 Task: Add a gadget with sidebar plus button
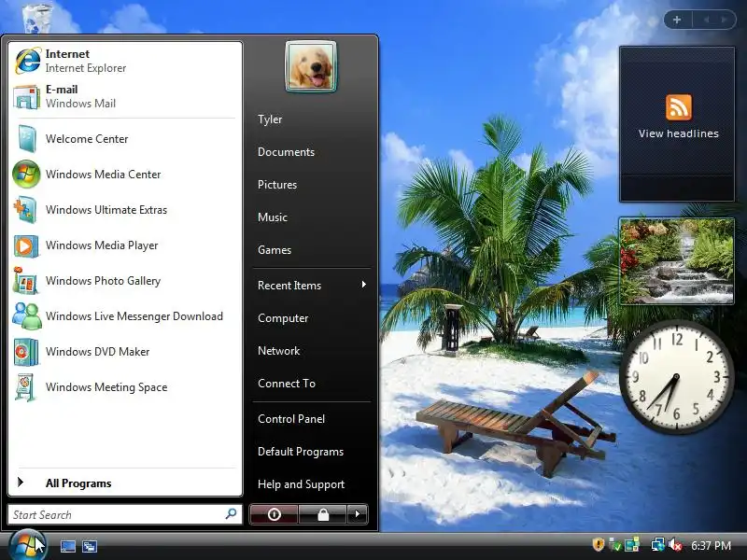(677, 20)
